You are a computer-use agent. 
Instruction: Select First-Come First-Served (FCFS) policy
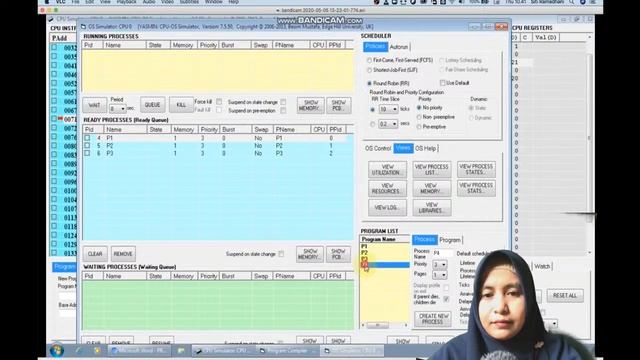coord(369,60)
